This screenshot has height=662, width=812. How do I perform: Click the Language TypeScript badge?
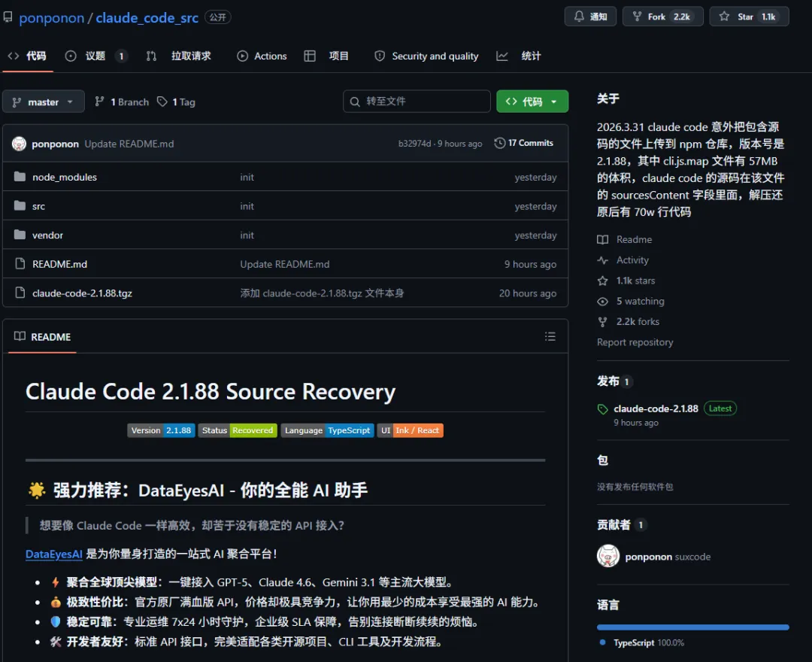tap(327, 430)
